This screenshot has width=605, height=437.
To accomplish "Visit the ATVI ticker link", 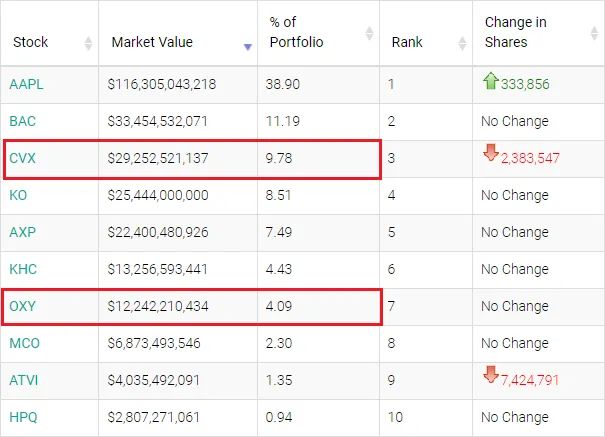I will (x=23, y=380).
